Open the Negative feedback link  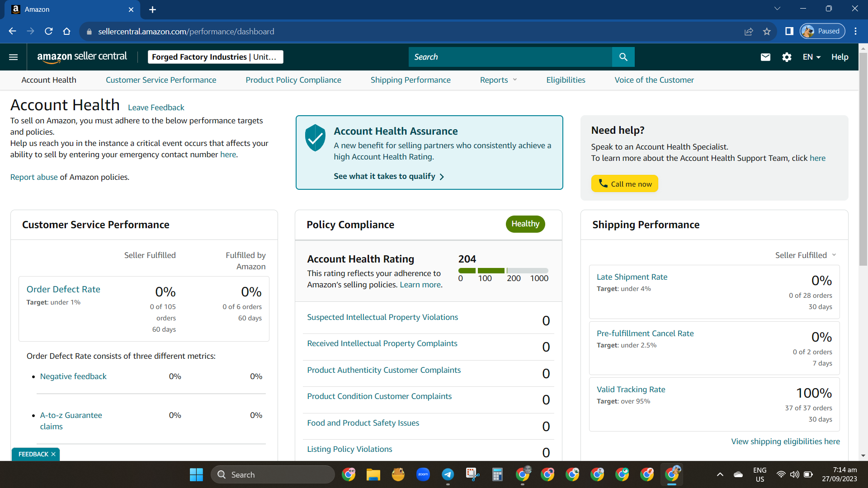point(73,376)
